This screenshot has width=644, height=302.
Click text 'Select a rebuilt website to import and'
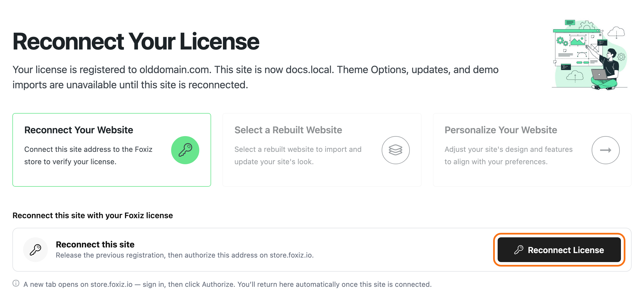coord(298,149)
